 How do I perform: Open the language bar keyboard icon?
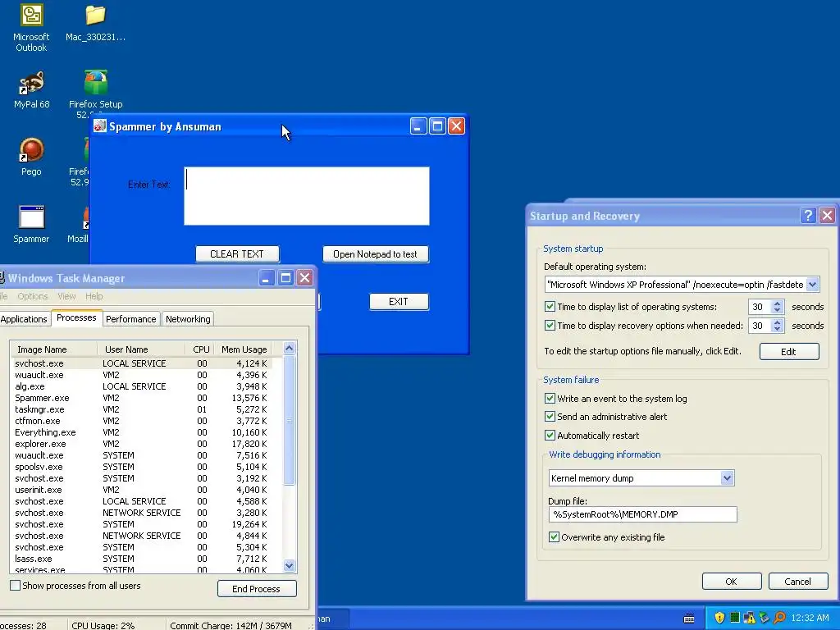(689, 619)
